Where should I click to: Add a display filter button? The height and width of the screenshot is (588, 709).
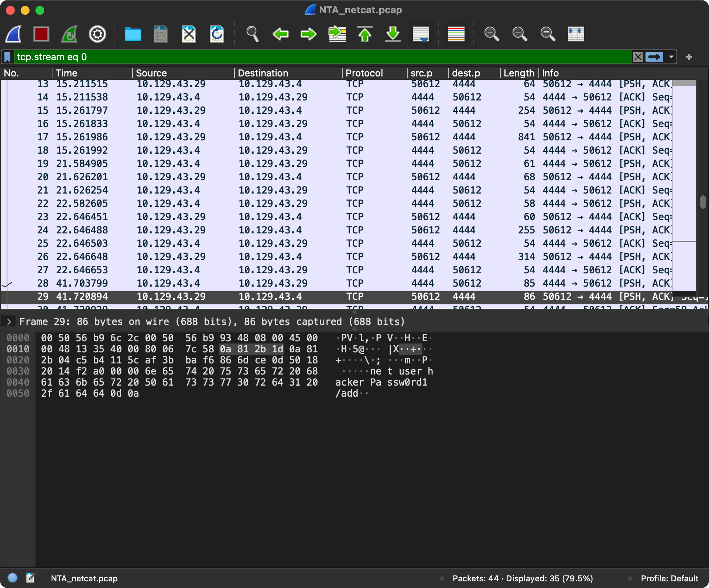[x=689, y=57]
